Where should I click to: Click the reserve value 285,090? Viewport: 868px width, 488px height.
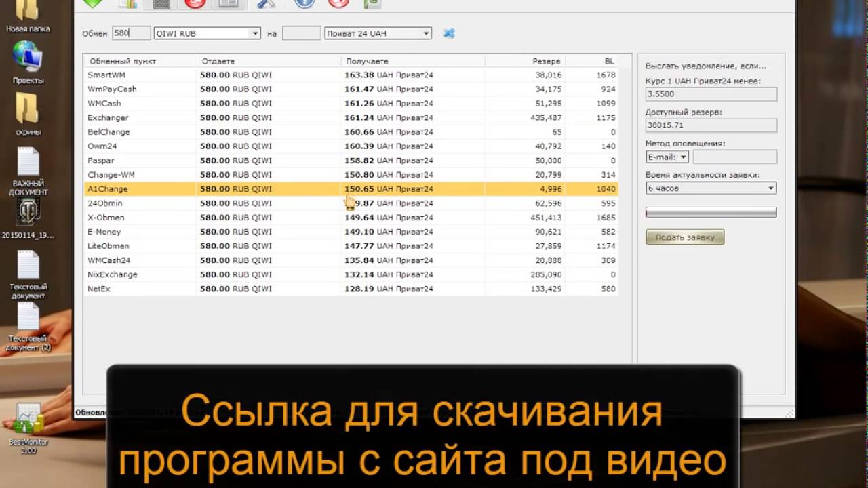pos(547,274)
